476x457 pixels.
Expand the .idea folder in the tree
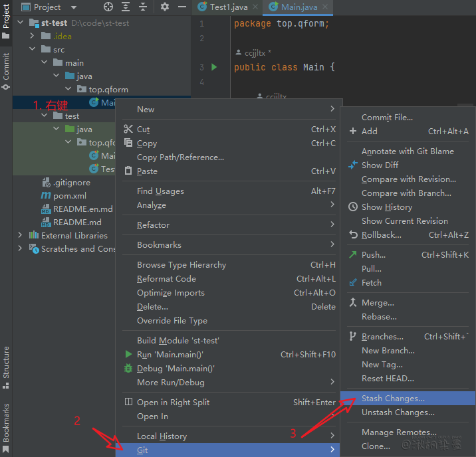33,36
